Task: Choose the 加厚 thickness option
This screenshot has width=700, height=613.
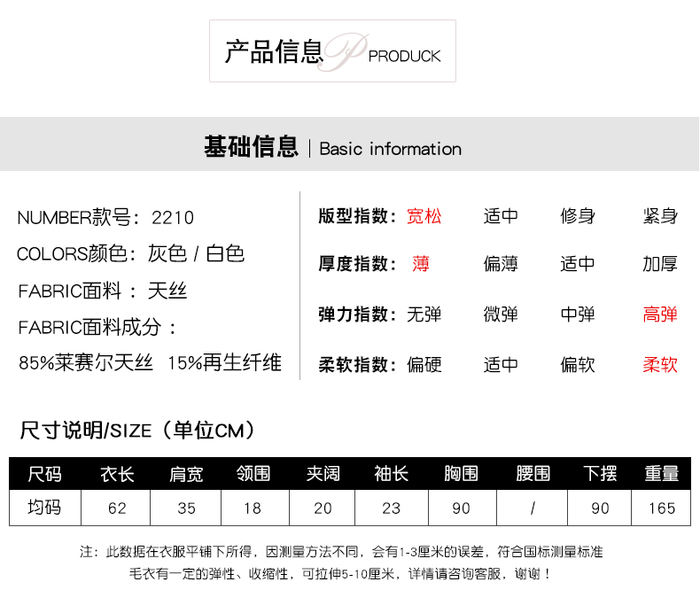Action: (x=660, y=264)
